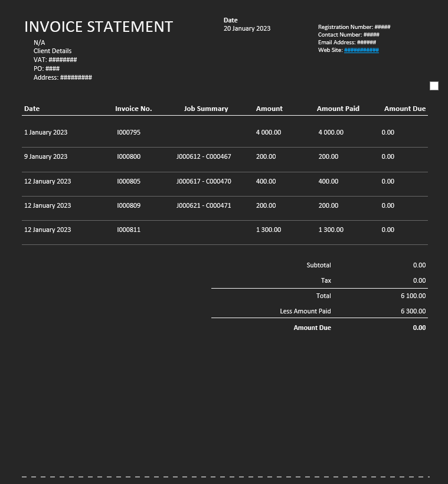Click the bold Amount Due total label

pyautogui.click(x=312, y=328)
